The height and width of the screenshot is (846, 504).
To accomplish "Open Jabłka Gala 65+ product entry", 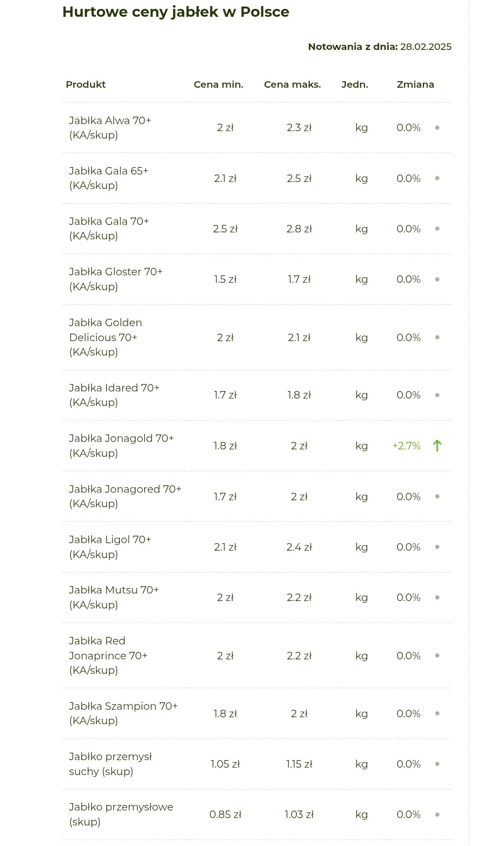I will tap(109, 178).
